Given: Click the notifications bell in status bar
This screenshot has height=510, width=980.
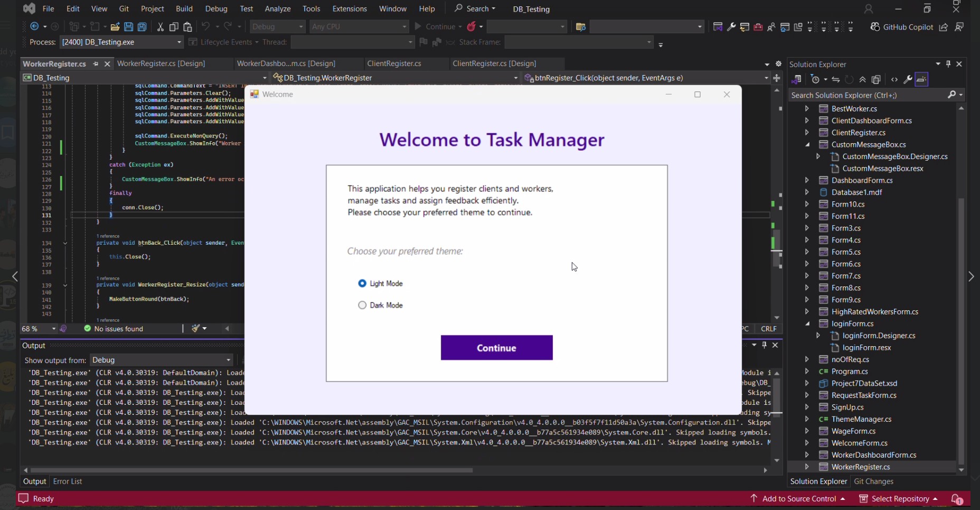Looking at the screenshot, I should coord(957,499).
